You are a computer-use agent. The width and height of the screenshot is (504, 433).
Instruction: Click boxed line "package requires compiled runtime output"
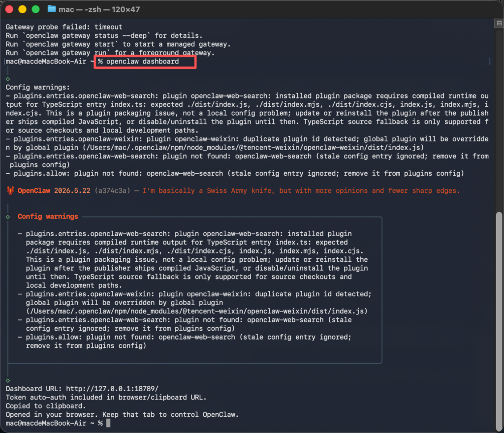pos(187,243)
